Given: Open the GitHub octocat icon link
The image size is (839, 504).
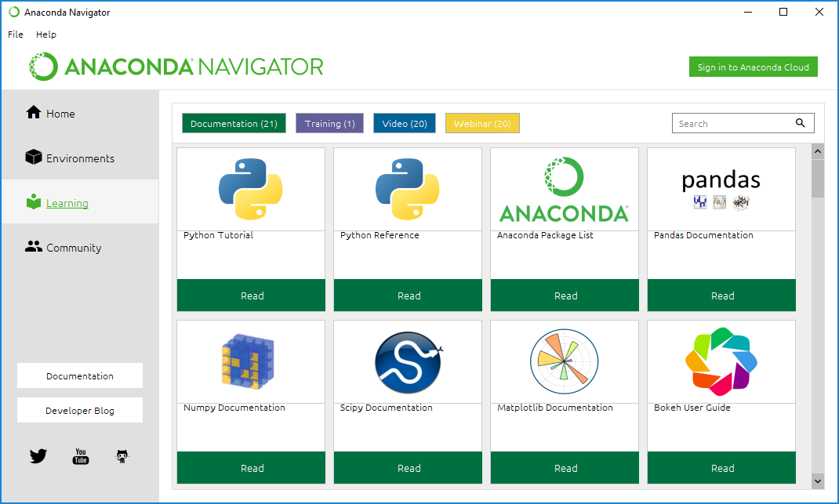Looking at the screenshot, I should tap(122, 456).
